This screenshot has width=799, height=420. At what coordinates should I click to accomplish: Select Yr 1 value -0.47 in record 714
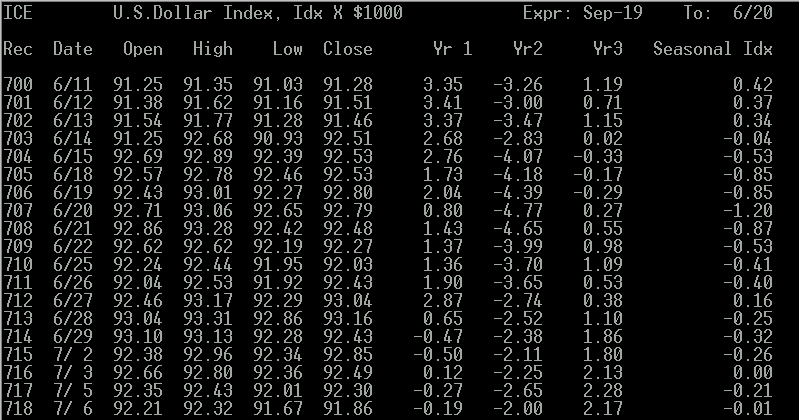click(438, 336)
